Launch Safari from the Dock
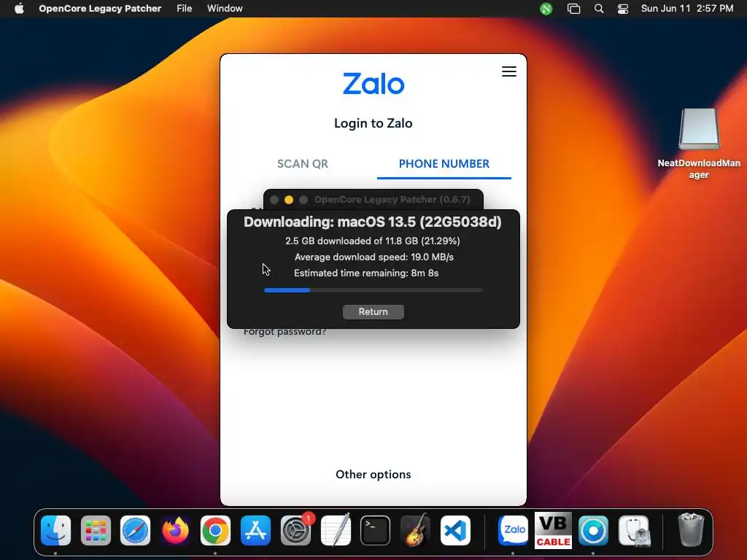Image resolution: width=747 pixels, height=560 pixels. tap(135, 531)
